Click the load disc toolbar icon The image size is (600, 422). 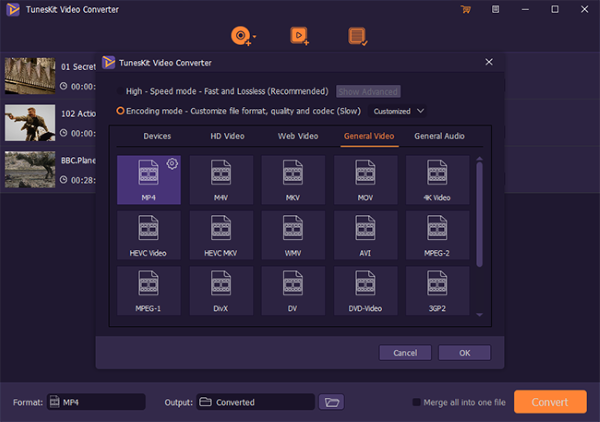241,36
